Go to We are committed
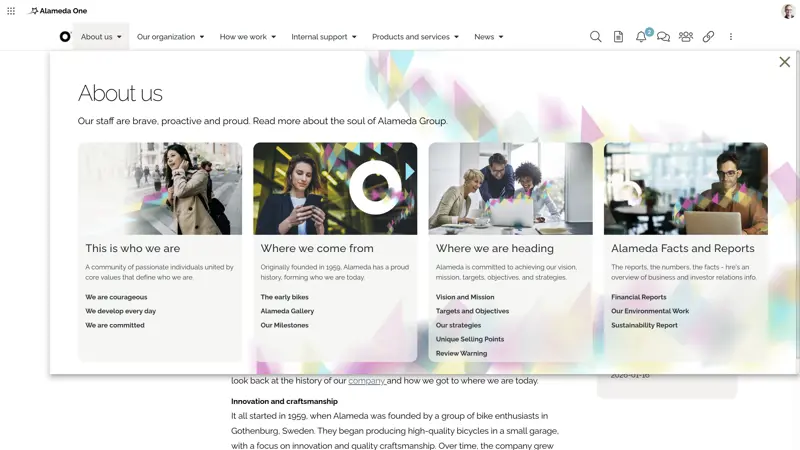 (x=115, y=326)
